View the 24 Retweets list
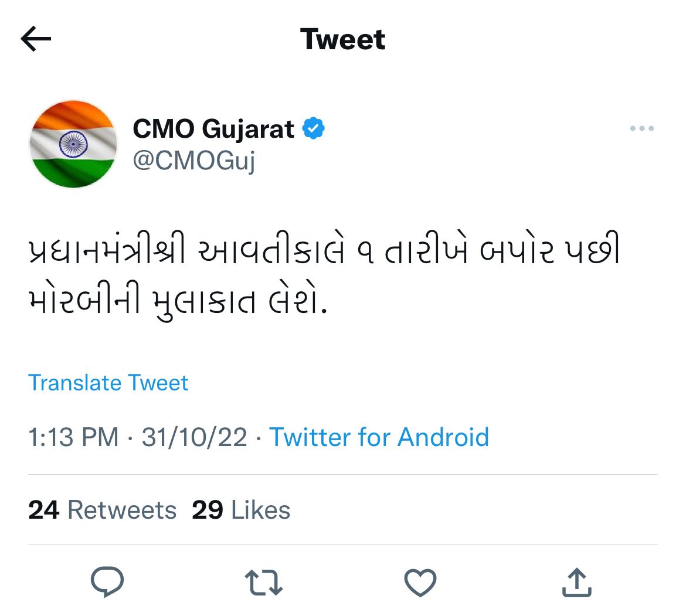 pos(102,510)
